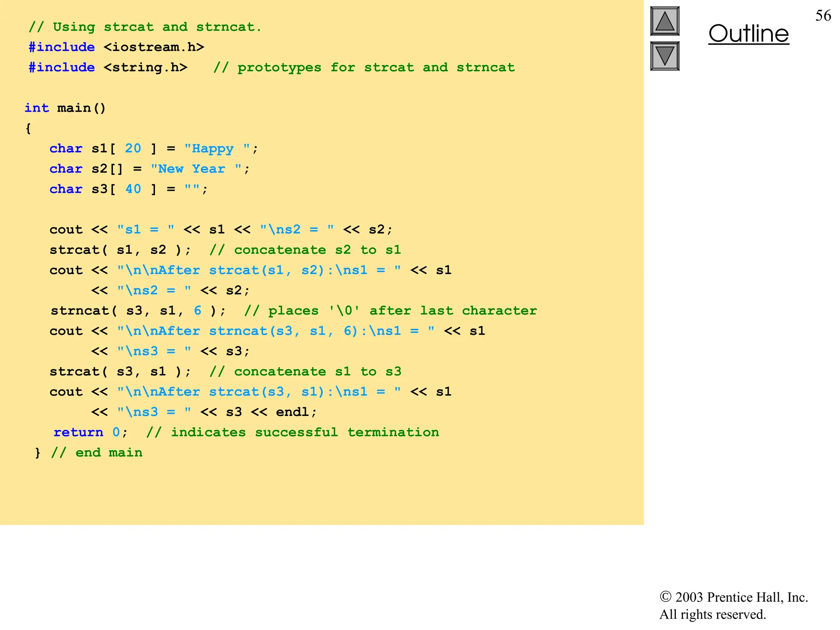Screen dimensions: 840x630
Task: Click the comment "// Using strcat and strncat."
Action: pyautogui.click(x=145, y=27)
